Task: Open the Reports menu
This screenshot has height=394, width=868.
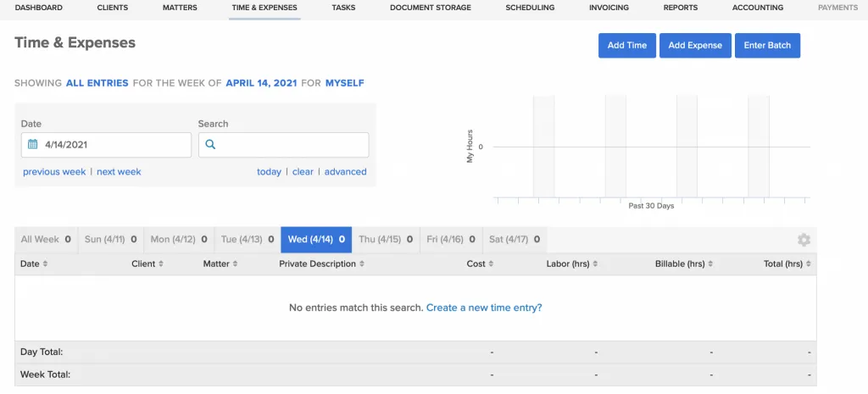Action: [681, 8]
